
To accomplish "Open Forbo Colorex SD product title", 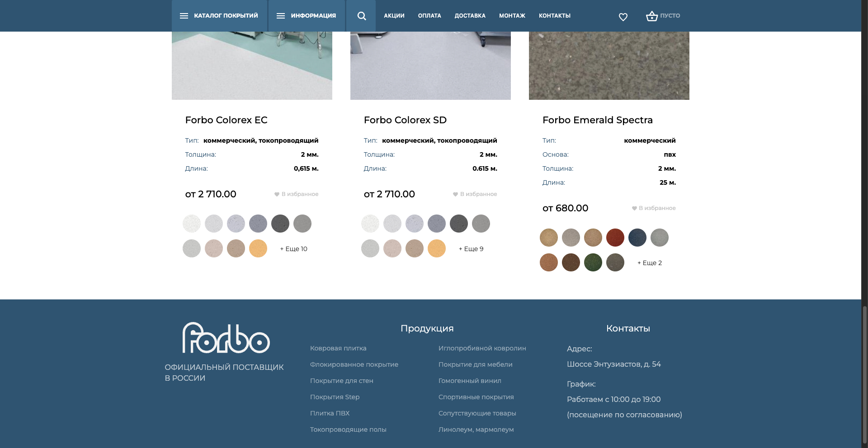I will [405, 120].
